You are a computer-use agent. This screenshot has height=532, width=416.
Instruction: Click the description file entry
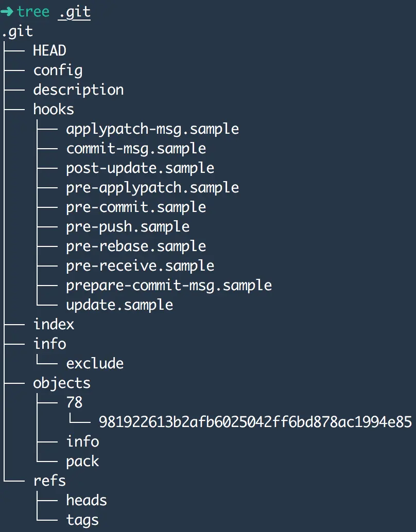click(78, 90)
